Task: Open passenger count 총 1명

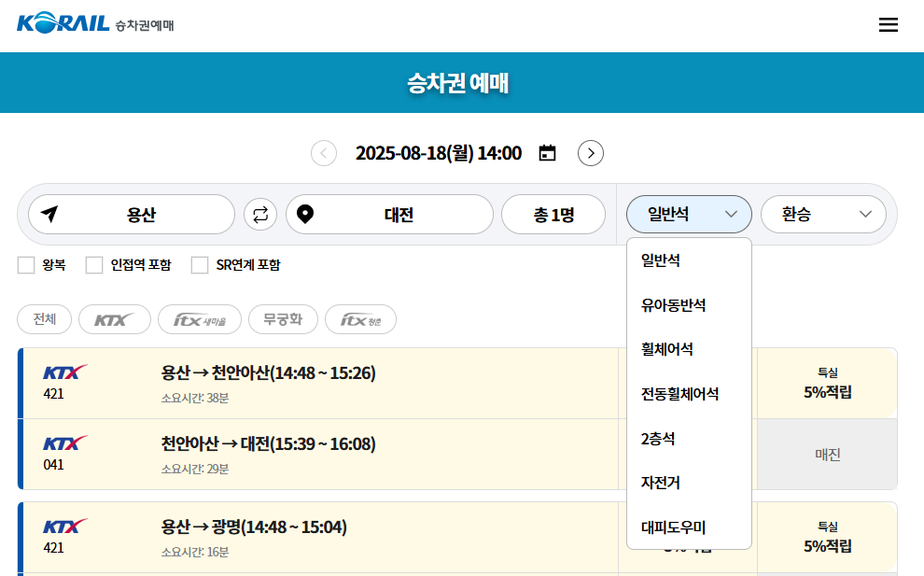Action: (553, 214)
